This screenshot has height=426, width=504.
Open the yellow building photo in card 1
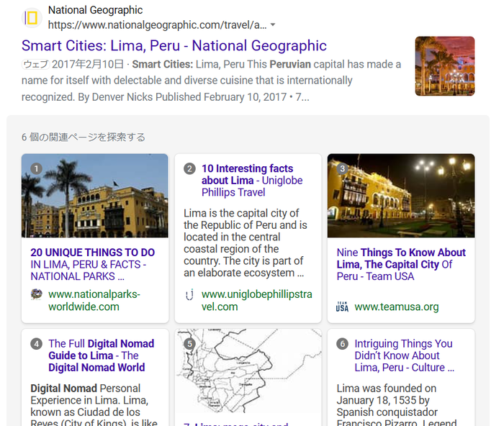click(x=95, y=196)
